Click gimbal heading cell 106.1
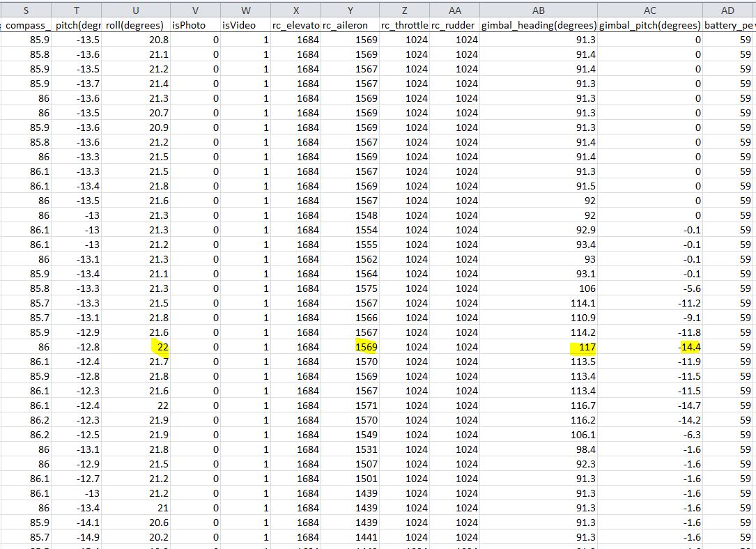Image resolution: width=756 pixels, height=549 pixels. pyautogui.click(x=539, y=435)
